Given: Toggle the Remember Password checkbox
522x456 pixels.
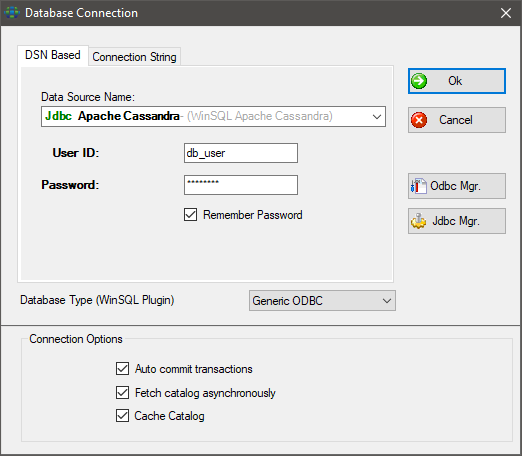Looking at the screenshot, I should coord(190,215).
